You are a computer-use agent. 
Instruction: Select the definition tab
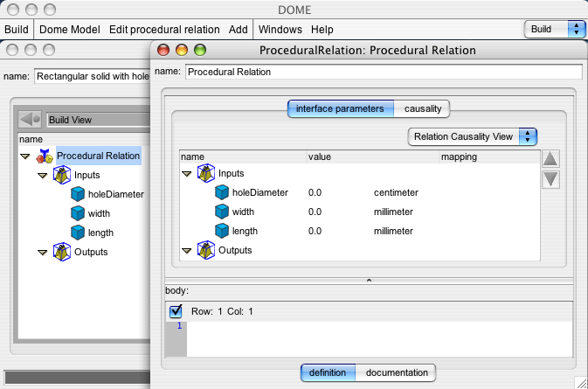[328, 373]
